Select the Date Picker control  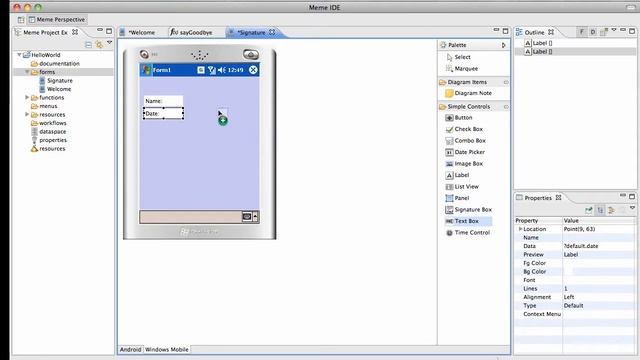[465, 152]
